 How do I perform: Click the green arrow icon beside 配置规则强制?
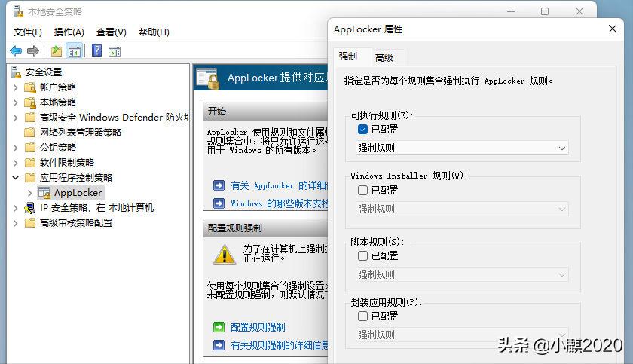219,327
